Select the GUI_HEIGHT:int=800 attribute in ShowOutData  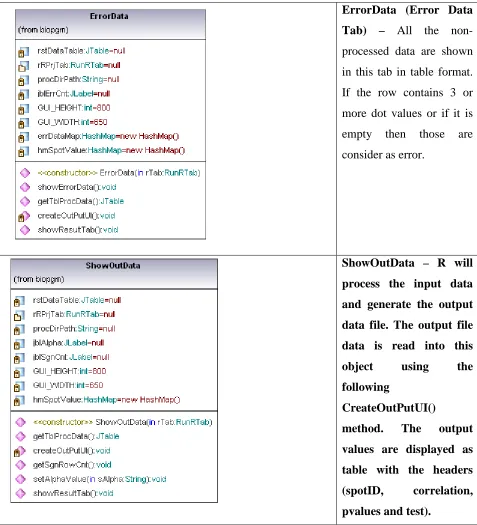click(x=69, y=371)
